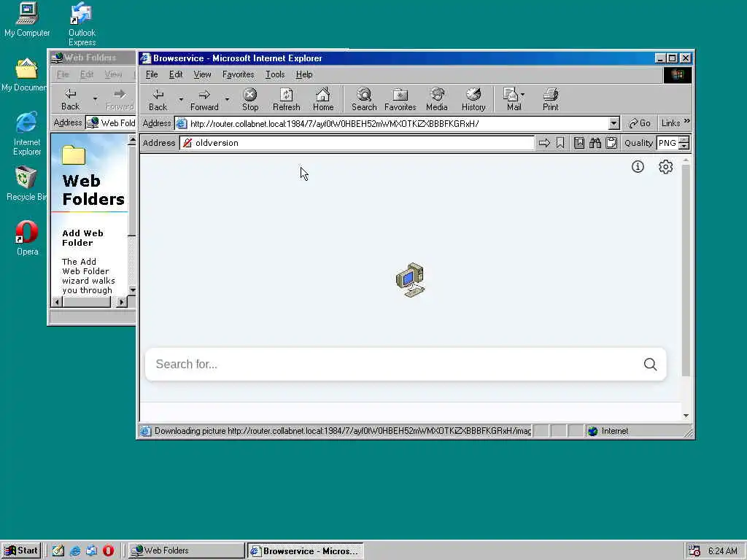
Task: Click the magnifier search icon in search box
Action: (x=650, y=365)
